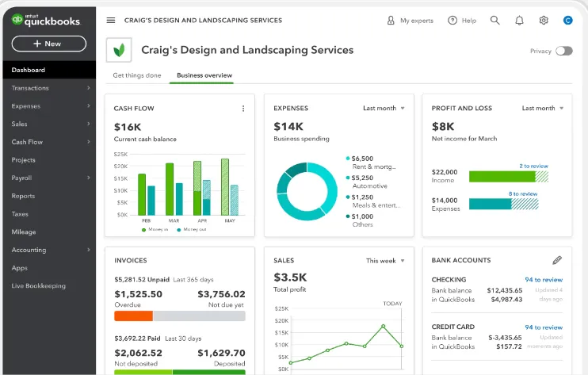The image size is (588, 375).
Task: Click $5,250 Automotive legend item
Action: [x=367, y=182]
